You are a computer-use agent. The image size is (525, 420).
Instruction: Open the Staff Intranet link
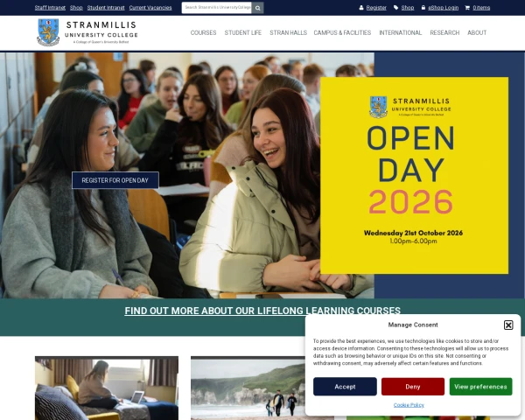[50, 8]
